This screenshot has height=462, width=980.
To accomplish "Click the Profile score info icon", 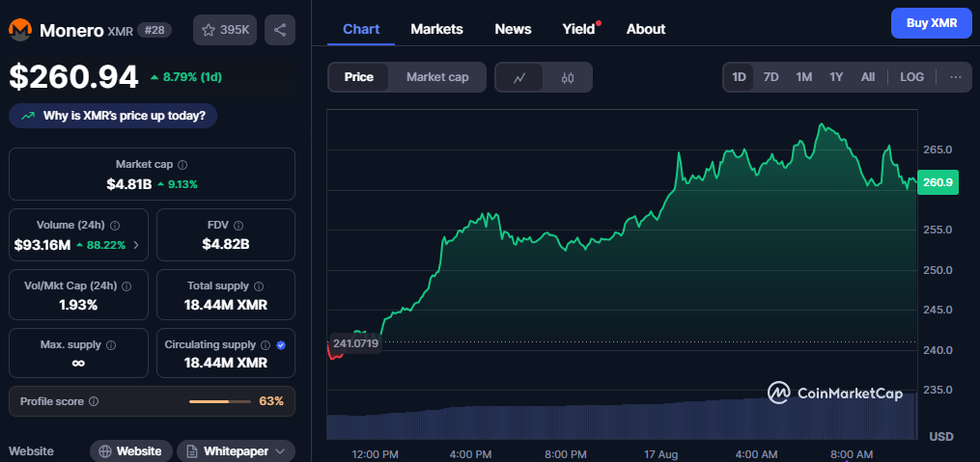I will [x=94, y=401].
